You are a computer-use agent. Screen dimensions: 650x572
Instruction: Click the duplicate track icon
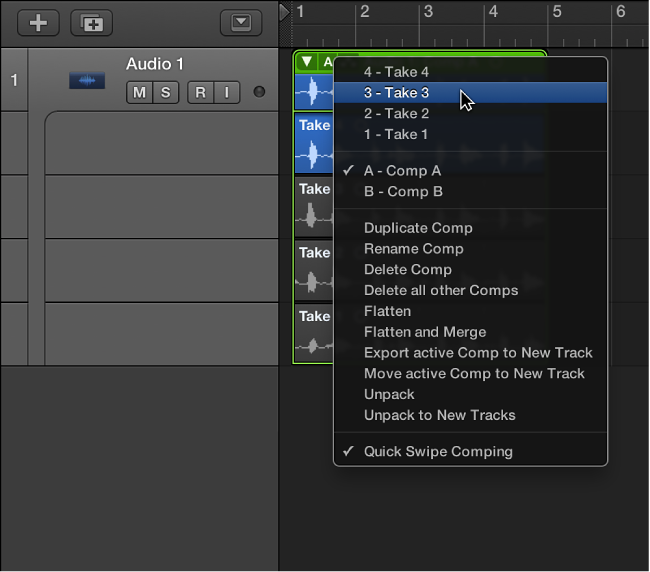pos(91,22)
